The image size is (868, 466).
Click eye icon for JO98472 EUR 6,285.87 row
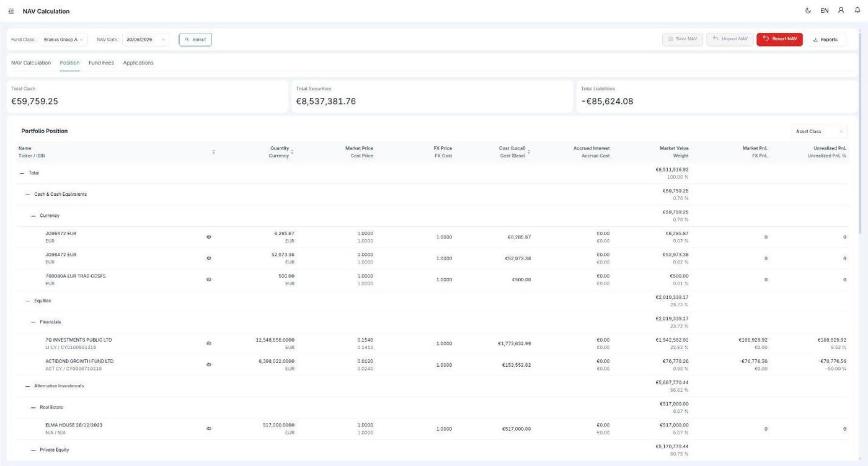pyautogui.click(x=208, y=237)
